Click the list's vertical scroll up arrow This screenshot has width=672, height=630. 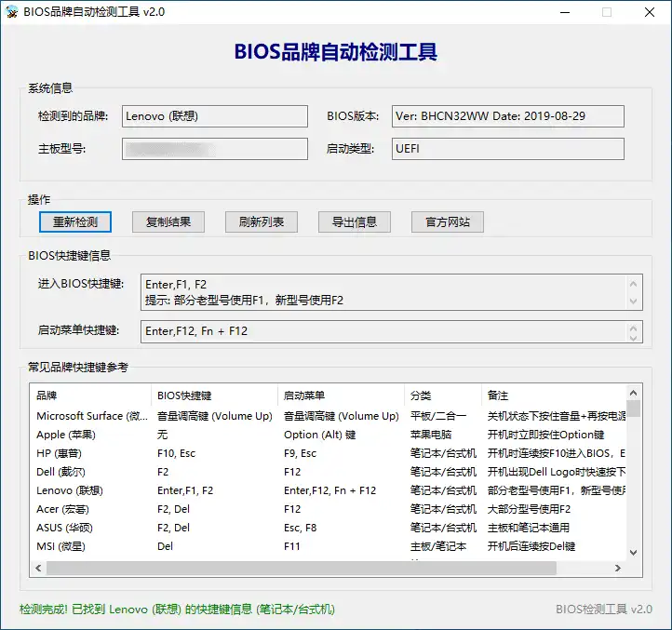point(634,393)
